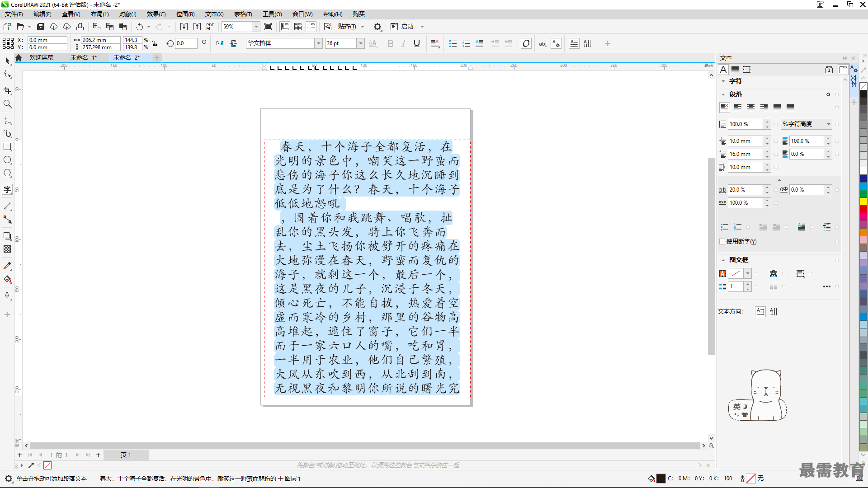Screen dimensions: 868x488
Task: Click the drop cap icon
Action: (x=479, y=43)
